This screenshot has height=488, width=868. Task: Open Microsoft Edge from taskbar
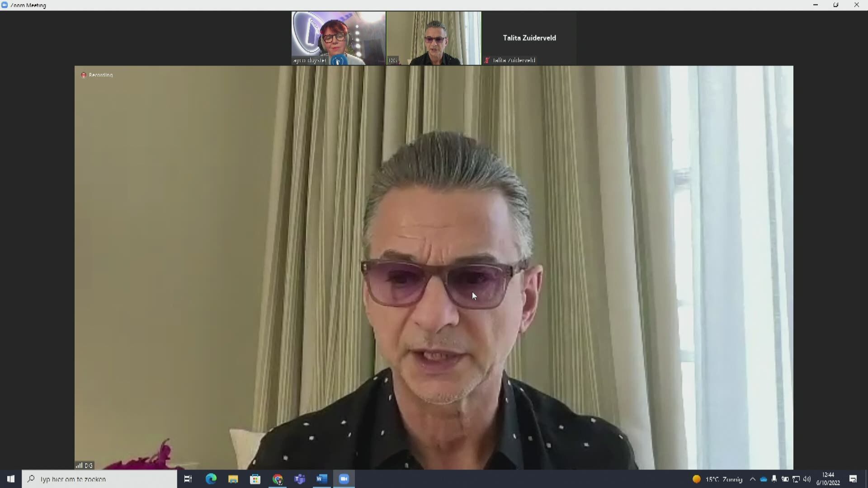tap(211, 479)
